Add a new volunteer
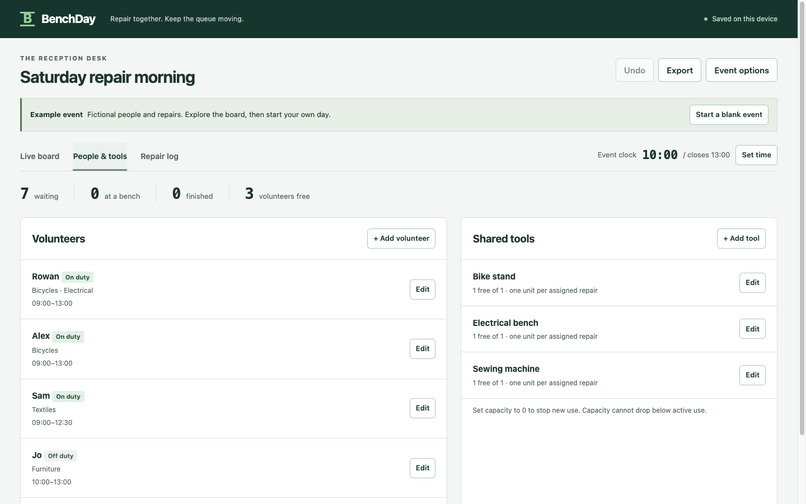 pos(401,238)
